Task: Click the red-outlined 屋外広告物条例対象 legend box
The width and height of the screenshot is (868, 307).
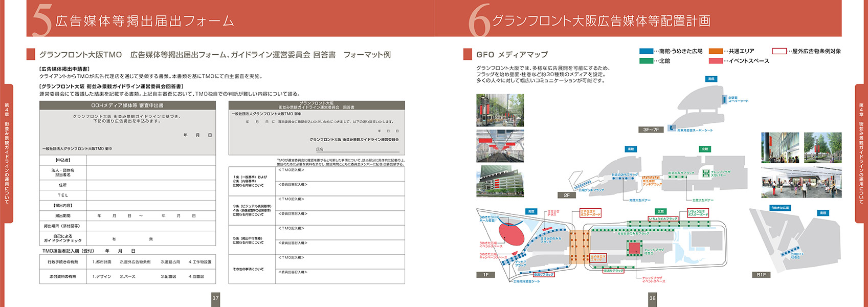Action: (x=779, y=51)
